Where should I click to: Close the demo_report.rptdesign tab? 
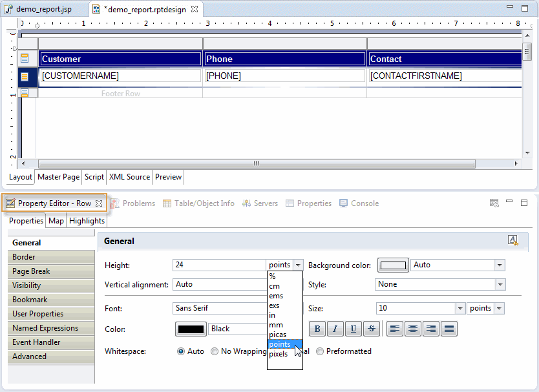tap(195, 9)
